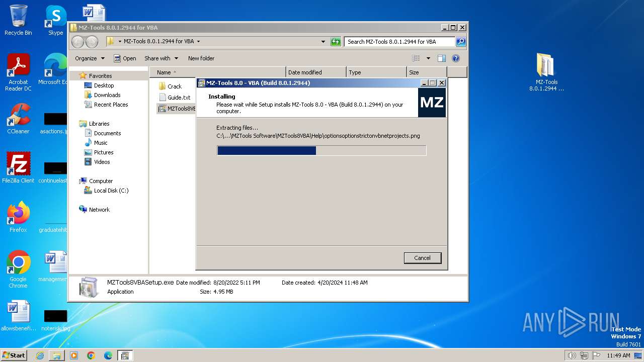Launch Skype from desktop

[55, 20]
